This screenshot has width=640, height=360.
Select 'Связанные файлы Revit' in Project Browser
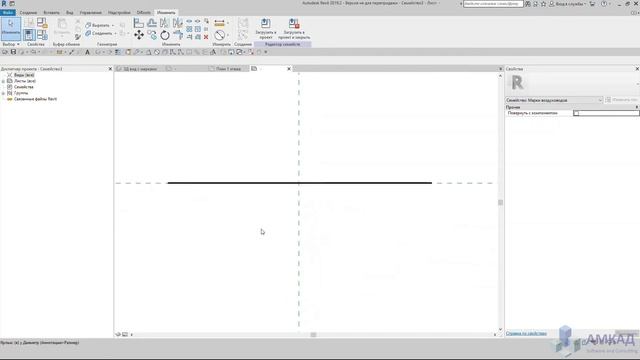point(36,99)
